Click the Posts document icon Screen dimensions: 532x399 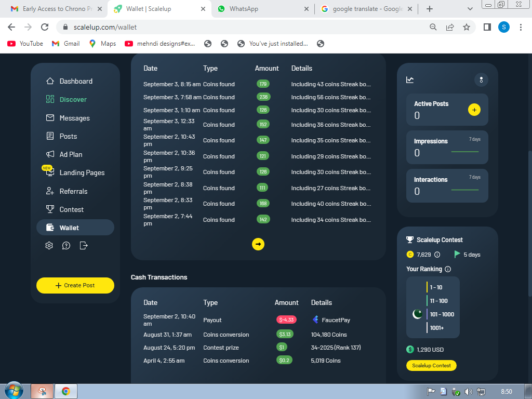[50, 136]
